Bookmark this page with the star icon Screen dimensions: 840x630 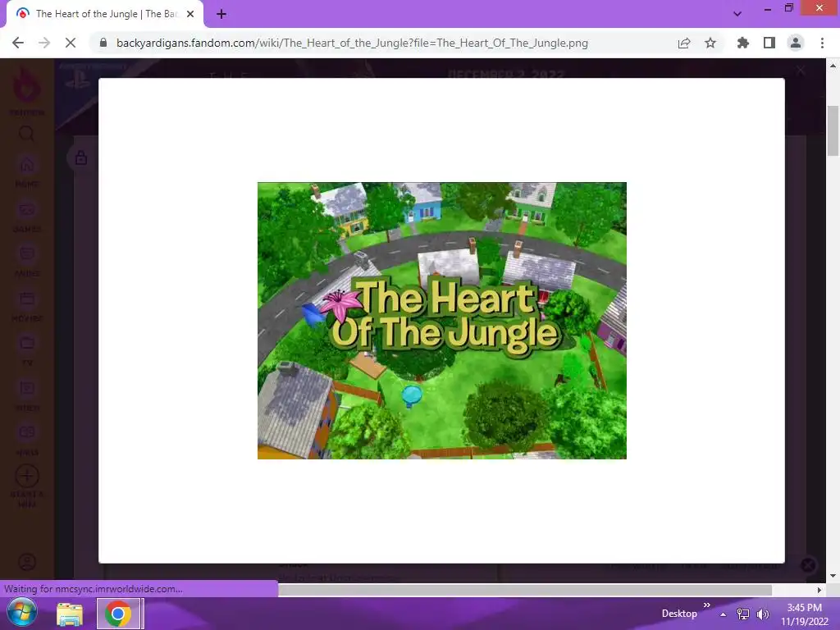click(710, 43)
